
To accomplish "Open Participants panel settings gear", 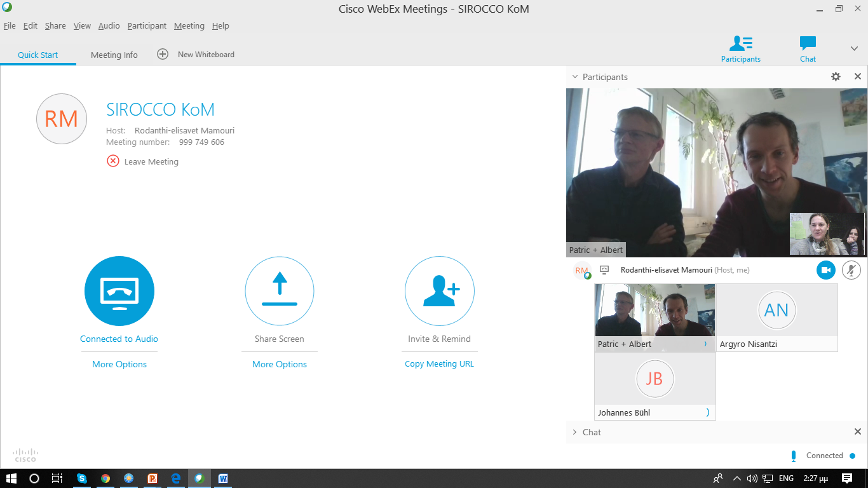I will point(836,77).
